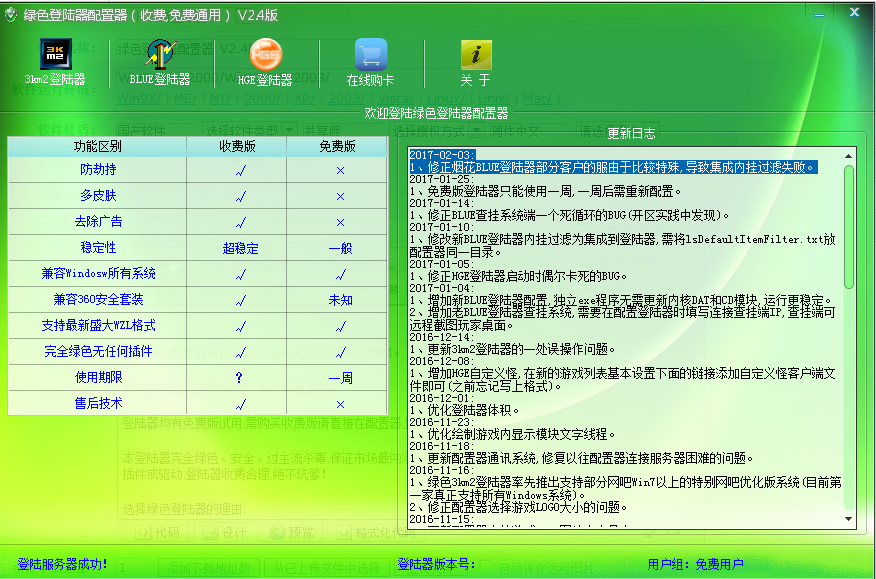Viewport: 876px width, 579px height.
Task: Click the question mark in 使用期限 row
Action: tap(238, 378)
